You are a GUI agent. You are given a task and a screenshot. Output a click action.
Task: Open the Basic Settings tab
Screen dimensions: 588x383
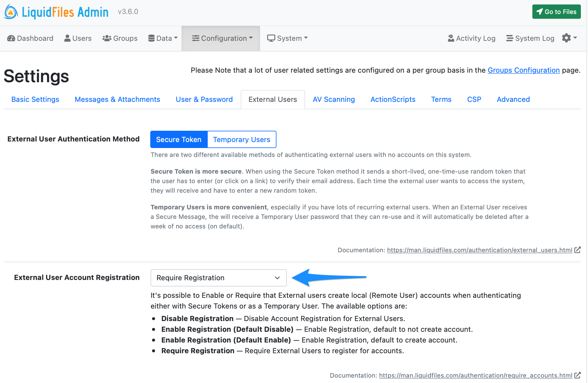point(35,99)
